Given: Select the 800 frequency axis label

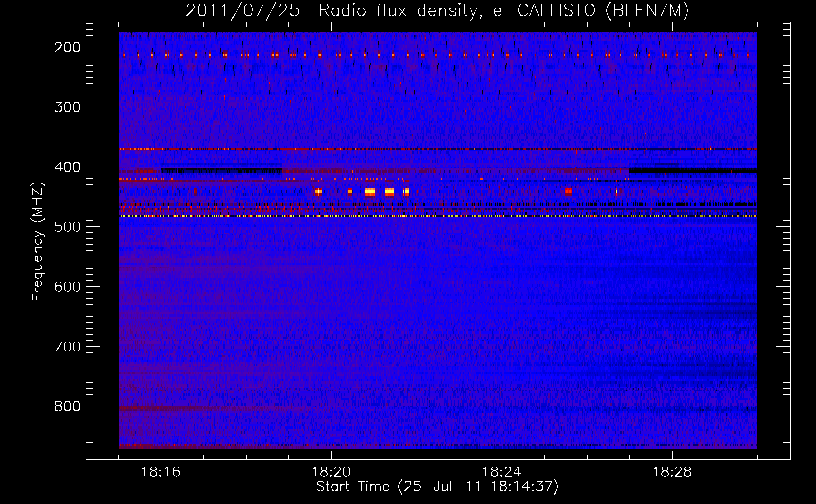Looking at the screenshot, I should 67,406.
